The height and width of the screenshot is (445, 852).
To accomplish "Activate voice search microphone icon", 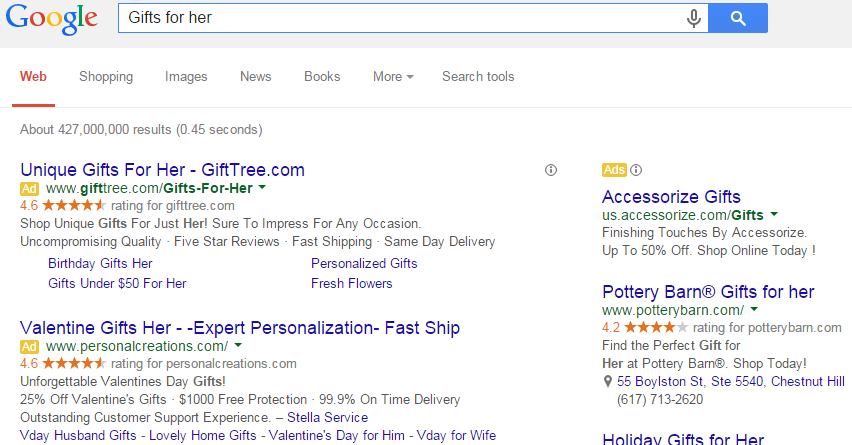I will click(x=693, y=18).
